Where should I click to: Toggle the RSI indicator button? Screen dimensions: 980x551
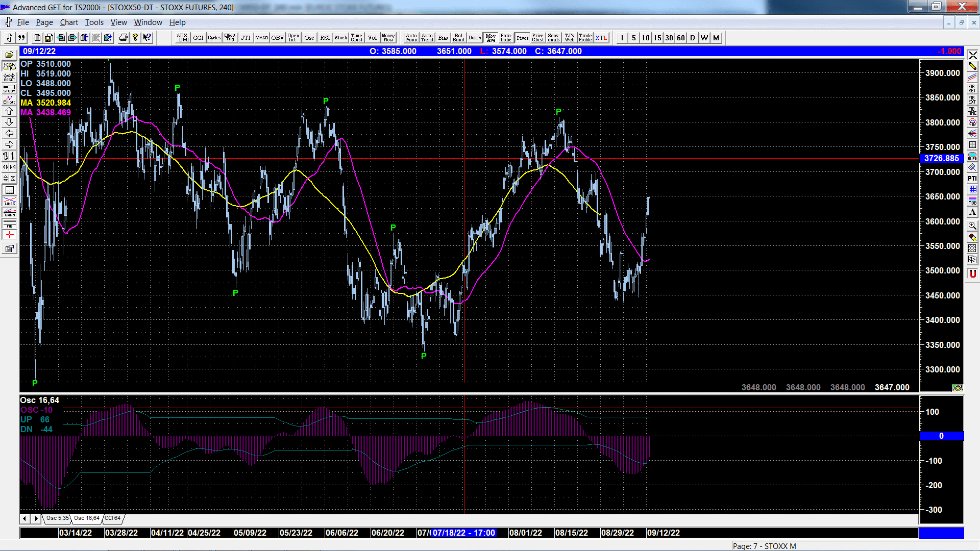[x=325, y=38]
